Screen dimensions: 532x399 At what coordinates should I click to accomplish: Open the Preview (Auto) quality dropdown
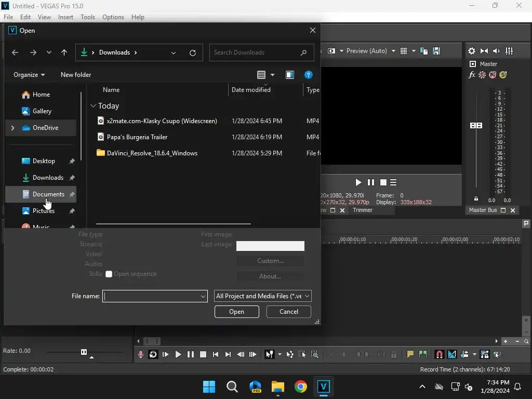click(x=393, y=51)
